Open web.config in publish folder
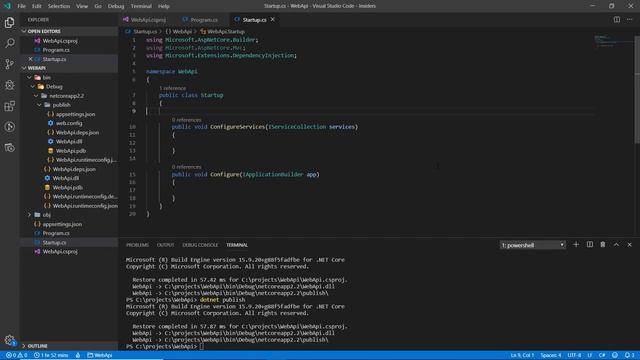This screenshot has height=360, width=640. pos(69,123)
